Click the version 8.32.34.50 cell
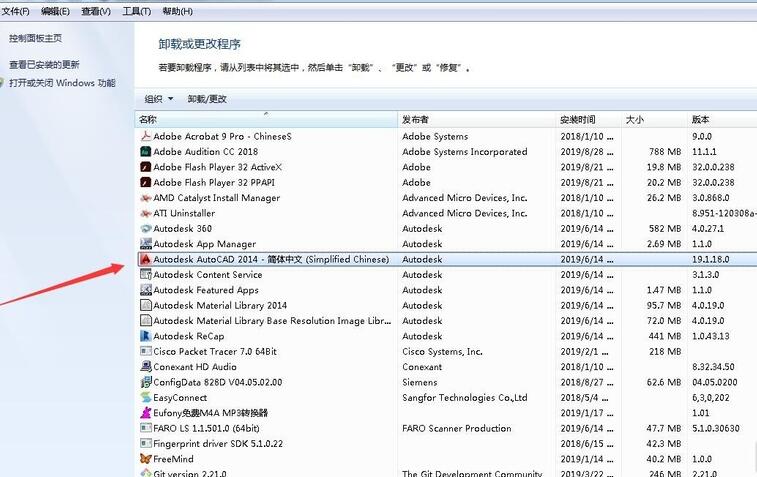This screenshot has height=477, width=757. tap(713, 367)
